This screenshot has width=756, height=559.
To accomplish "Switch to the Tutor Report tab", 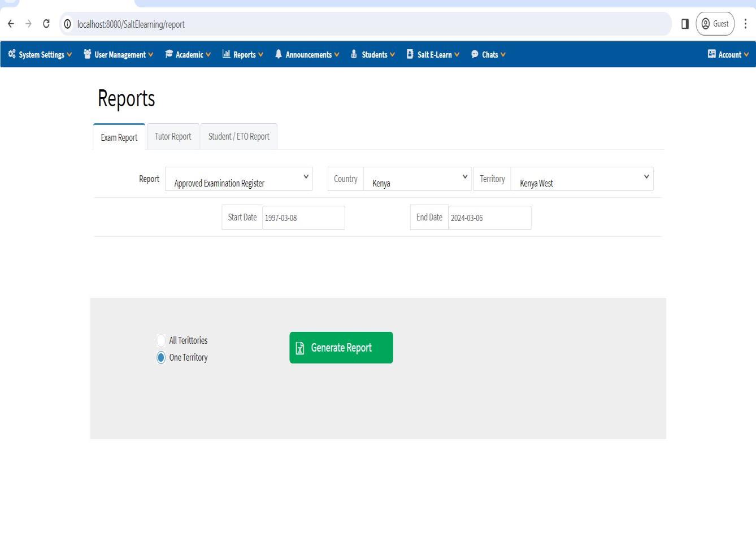I will 173,137.
